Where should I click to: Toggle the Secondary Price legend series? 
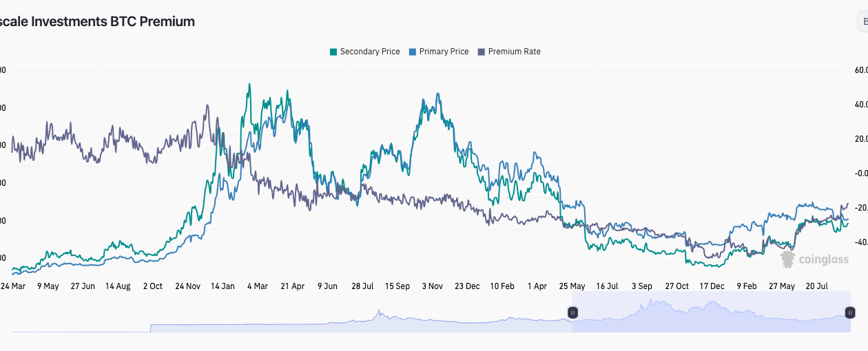tap(364, 52)
